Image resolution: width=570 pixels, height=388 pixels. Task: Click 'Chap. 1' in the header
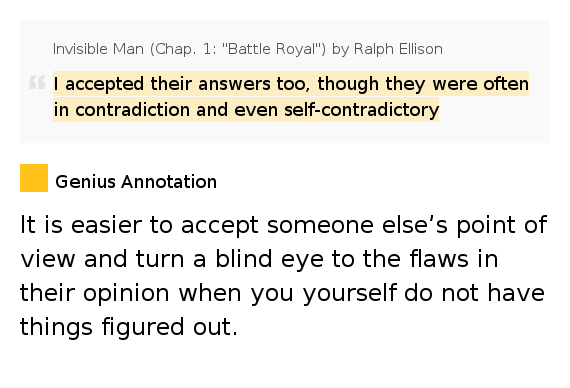point(175,49)
